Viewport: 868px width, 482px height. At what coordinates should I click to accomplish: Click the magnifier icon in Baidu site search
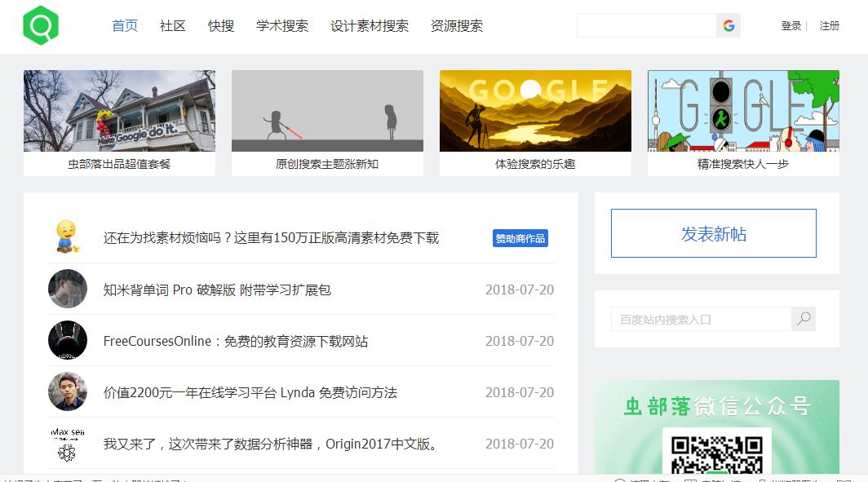click(804, 319)
